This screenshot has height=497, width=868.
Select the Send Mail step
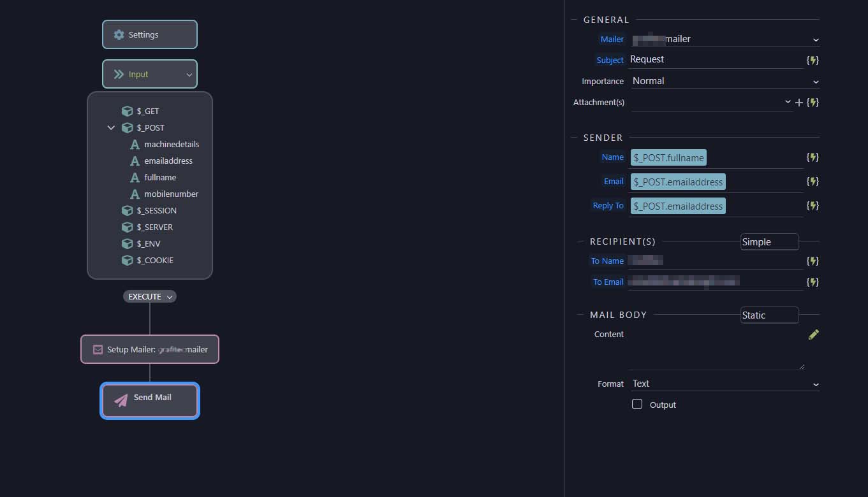(150, 400)
